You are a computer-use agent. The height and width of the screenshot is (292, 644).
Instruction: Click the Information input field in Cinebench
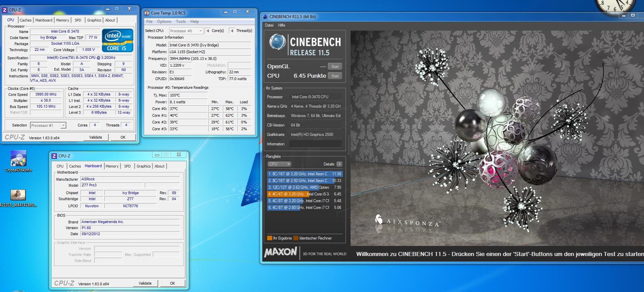click(x=315, y=144)
